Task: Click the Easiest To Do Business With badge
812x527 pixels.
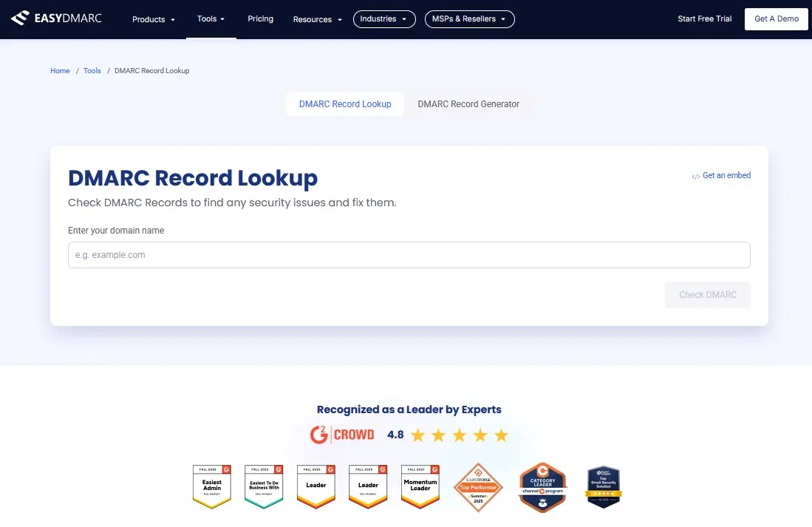Action: click(263, 486)
